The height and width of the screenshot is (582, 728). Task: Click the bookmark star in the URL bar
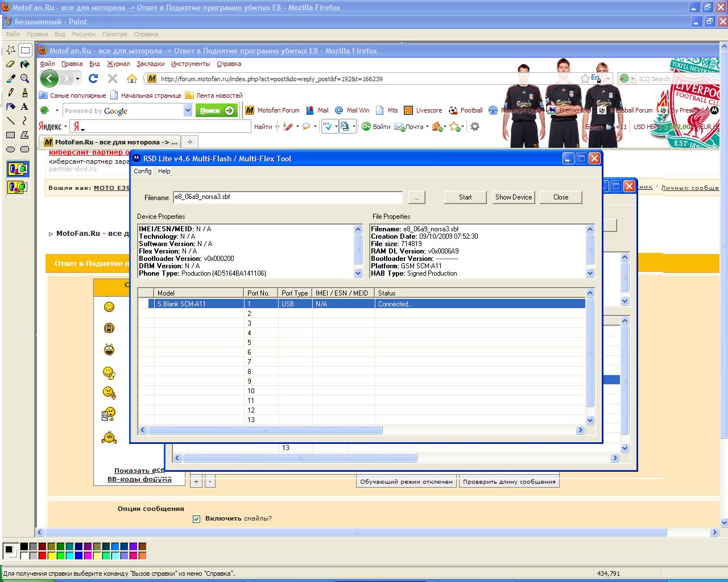point(585,78)
